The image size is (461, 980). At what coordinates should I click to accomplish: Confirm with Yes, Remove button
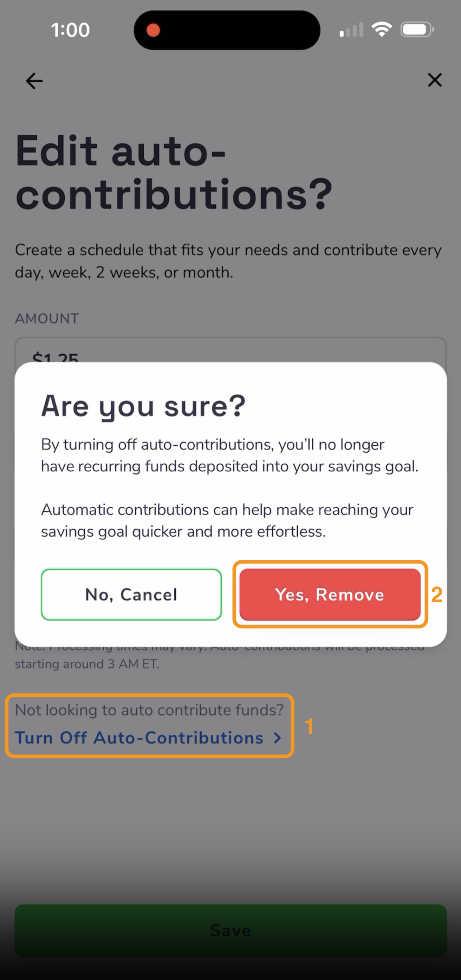(330, 594)
